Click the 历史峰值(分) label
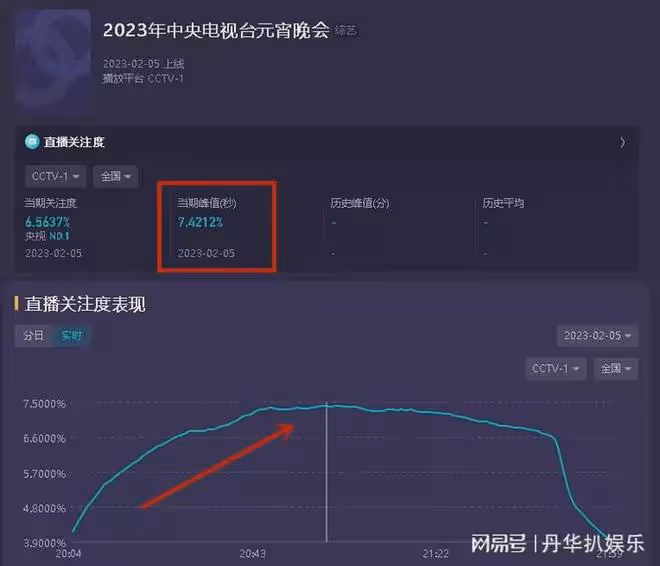This screenshot has height=566, width=660. point(360,203)
